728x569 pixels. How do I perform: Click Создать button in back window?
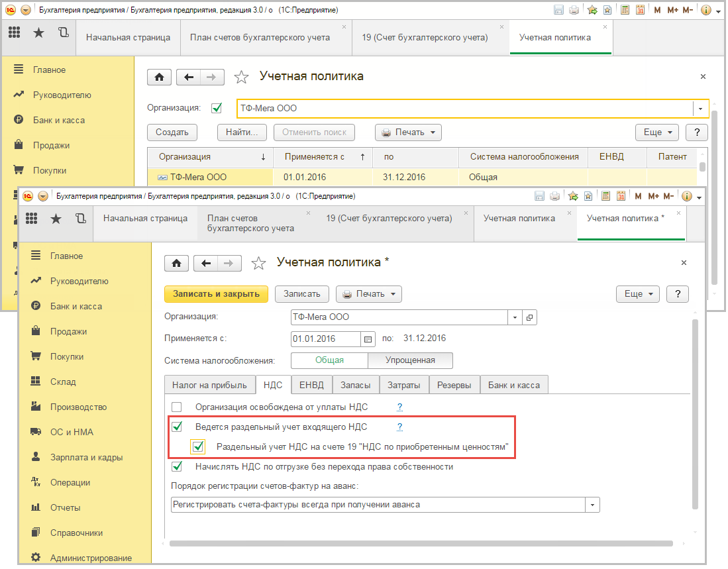pyautogui.click(x=172, y=132)
